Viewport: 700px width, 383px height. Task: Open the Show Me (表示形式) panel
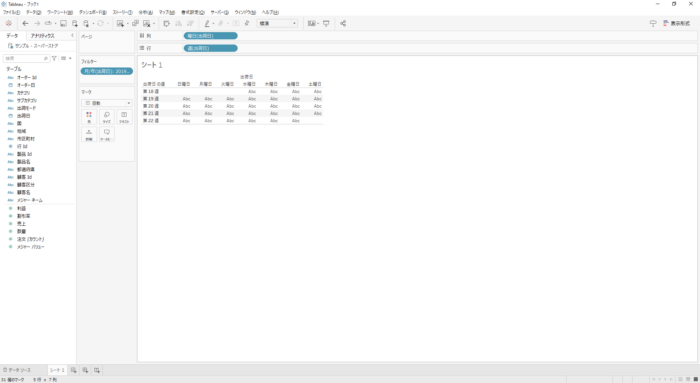(x=676, y=23)
